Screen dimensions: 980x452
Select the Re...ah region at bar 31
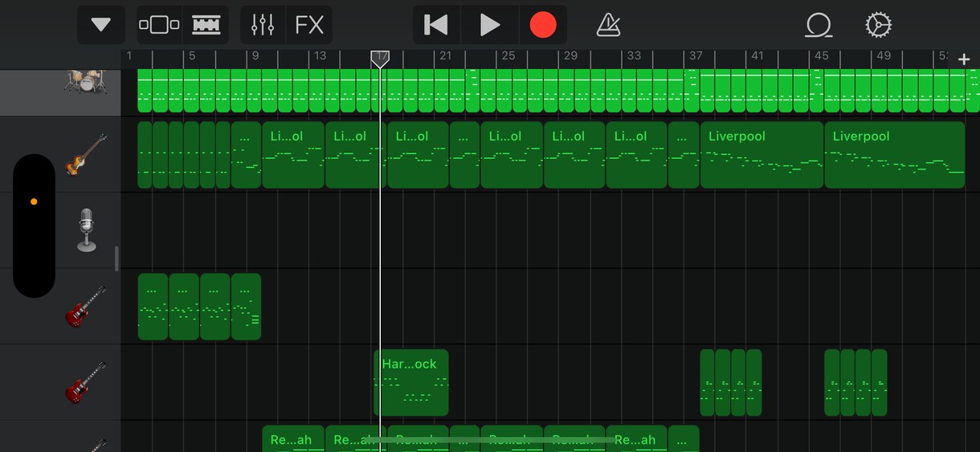[636, 438]
